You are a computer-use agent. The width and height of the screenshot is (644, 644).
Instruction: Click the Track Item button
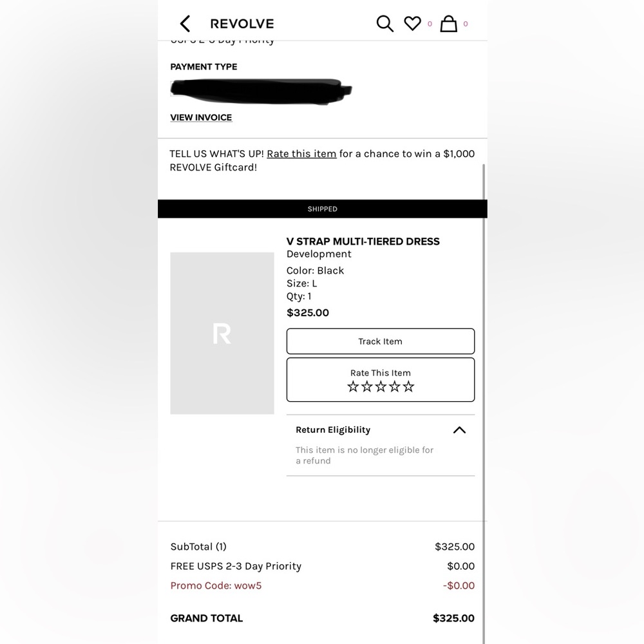coord(381,341)
